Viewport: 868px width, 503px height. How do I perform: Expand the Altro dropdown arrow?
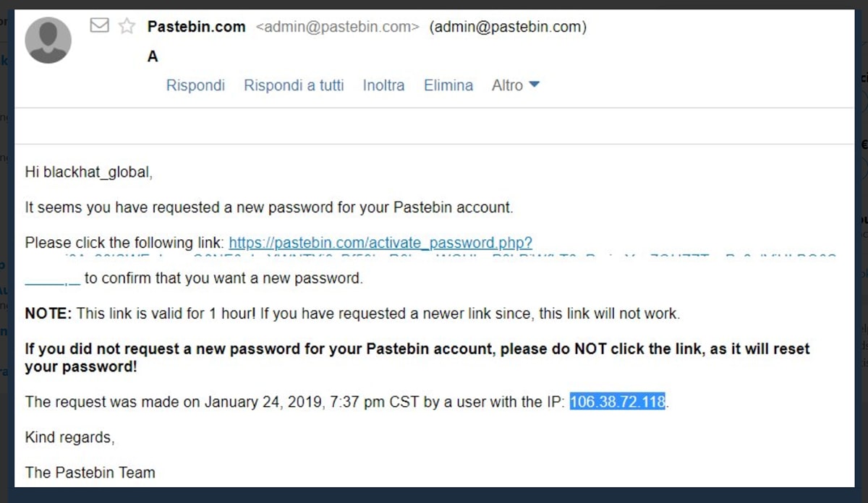[x=535, y=85]
